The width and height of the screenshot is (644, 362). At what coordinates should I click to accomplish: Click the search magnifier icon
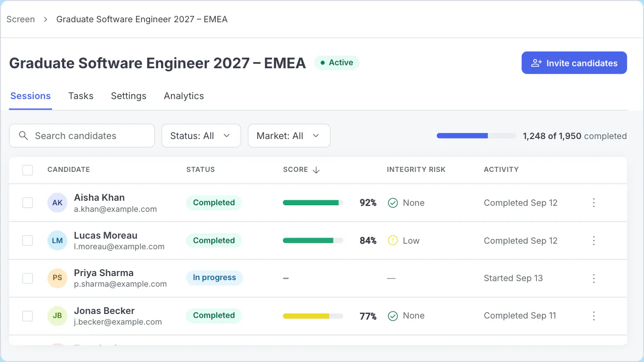tap(23, 135)
